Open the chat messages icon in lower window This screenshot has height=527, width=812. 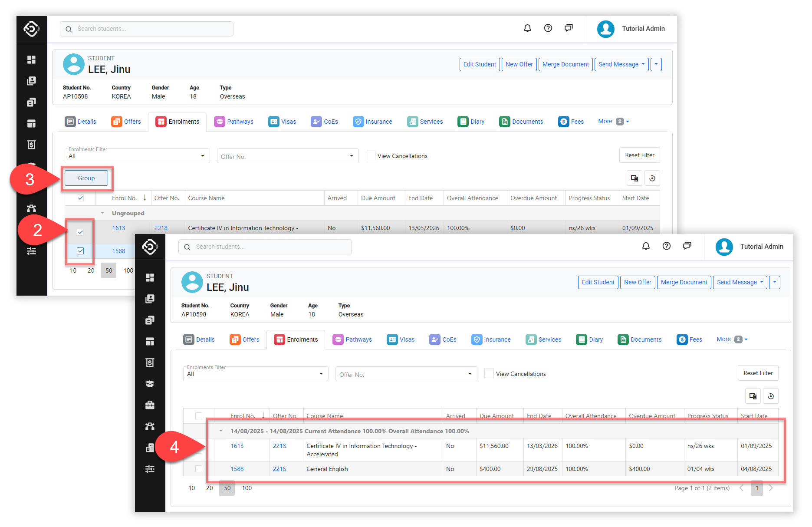[687, 246]
